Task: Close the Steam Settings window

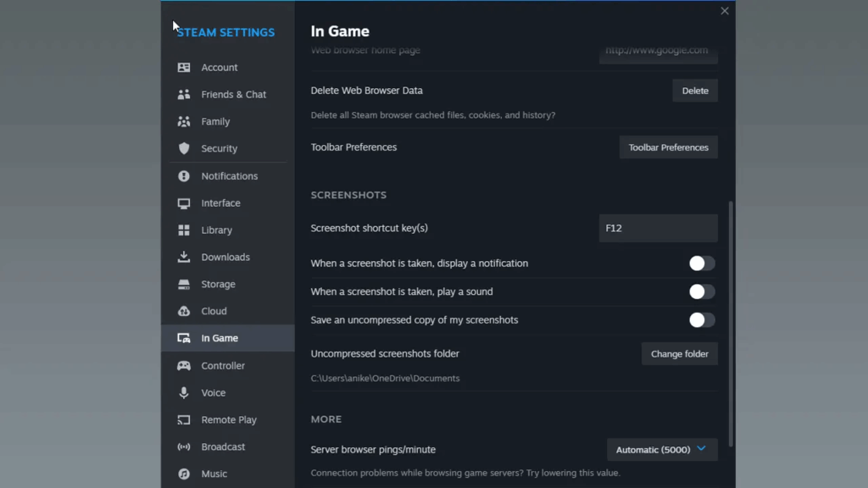Action: click(x=725, y=11)
